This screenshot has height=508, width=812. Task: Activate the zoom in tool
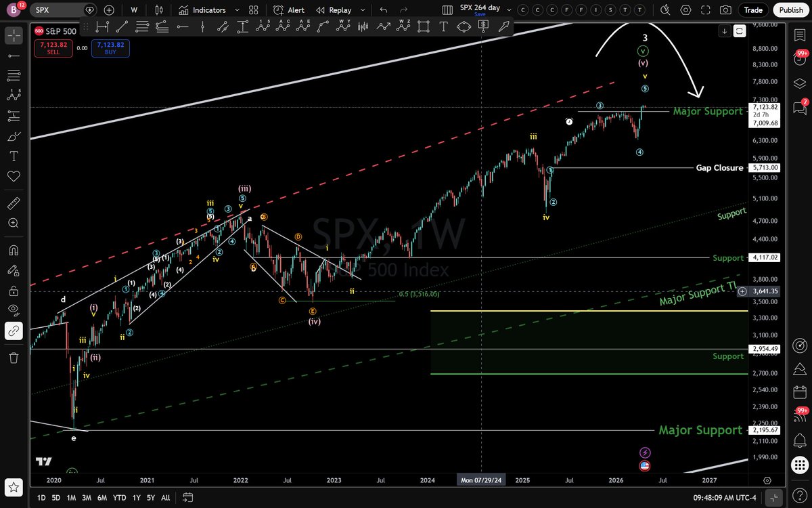[15, 223]
